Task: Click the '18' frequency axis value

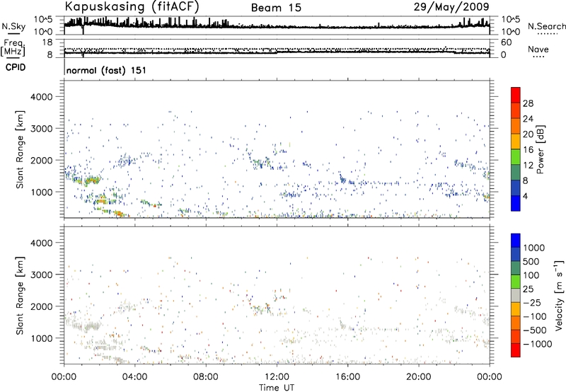Action: coord(47,42)
